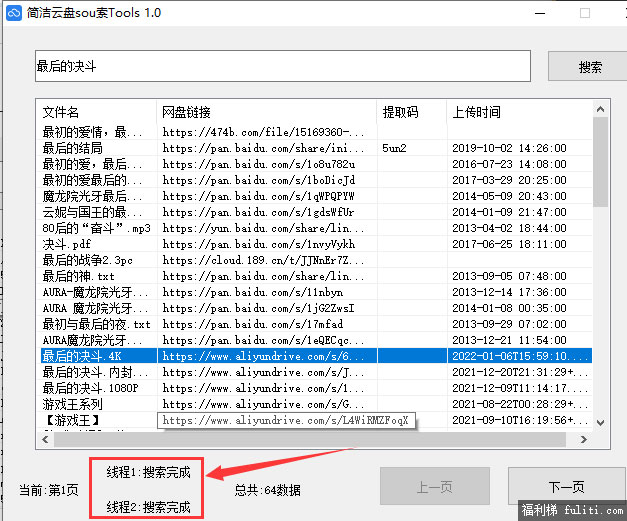Minimize the window

tap(541, 13)
